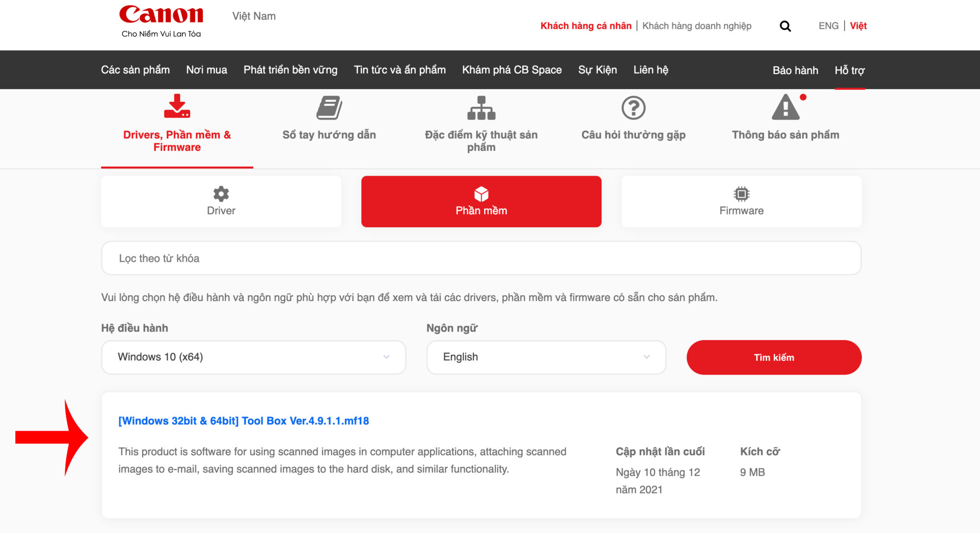
Task: Open the Các sản phẩm menu
Action: 135,70
